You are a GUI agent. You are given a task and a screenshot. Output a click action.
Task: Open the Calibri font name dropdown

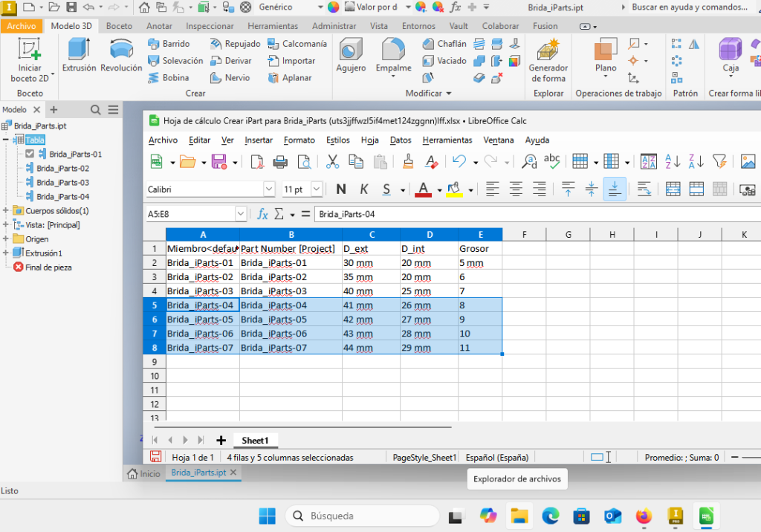(270, 189)
